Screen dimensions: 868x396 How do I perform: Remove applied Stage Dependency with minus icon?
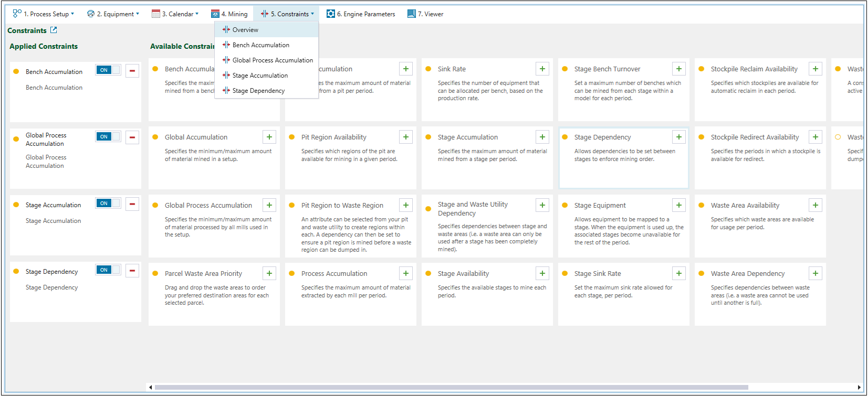coord(132,270)
